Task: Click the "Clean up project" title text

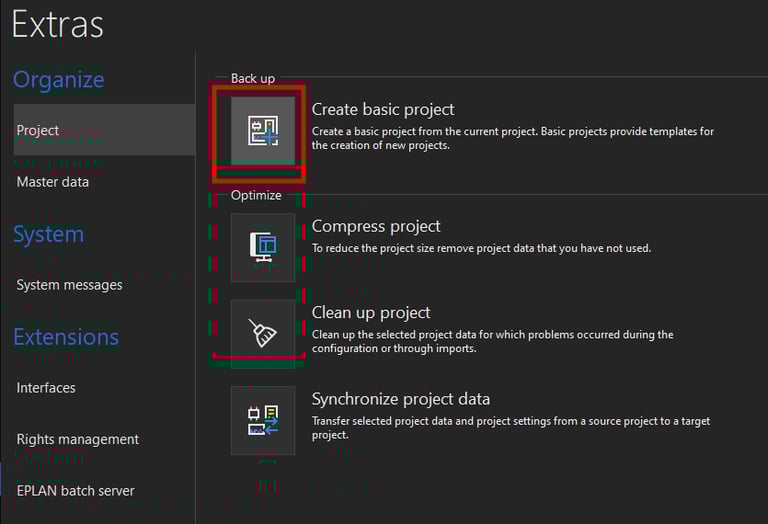Action: 371,312
